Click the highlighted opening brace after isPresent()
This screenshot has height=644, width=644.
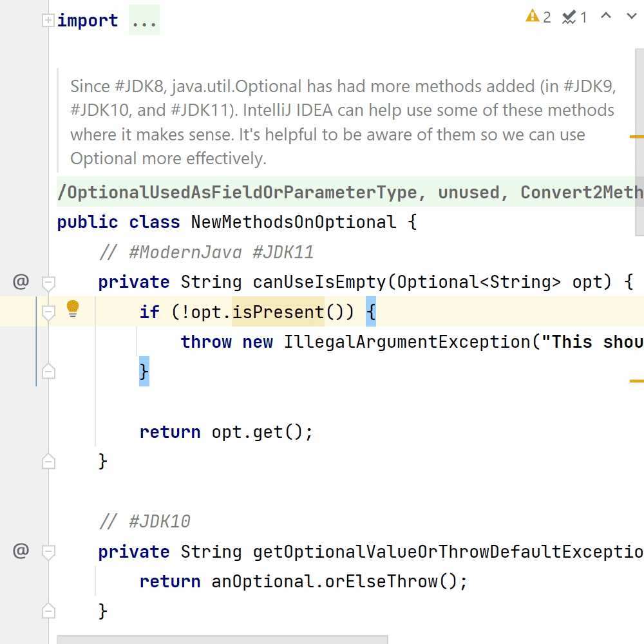pyautogui.click(x=371, y=312)
